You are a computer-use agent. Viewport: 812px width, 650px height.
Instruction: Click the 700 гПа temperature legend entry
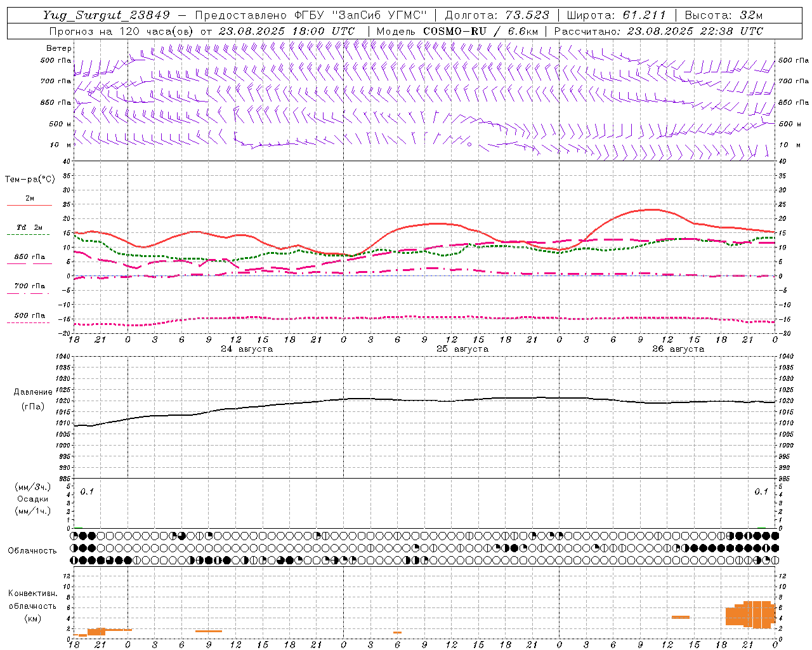(x=30, y=286)
